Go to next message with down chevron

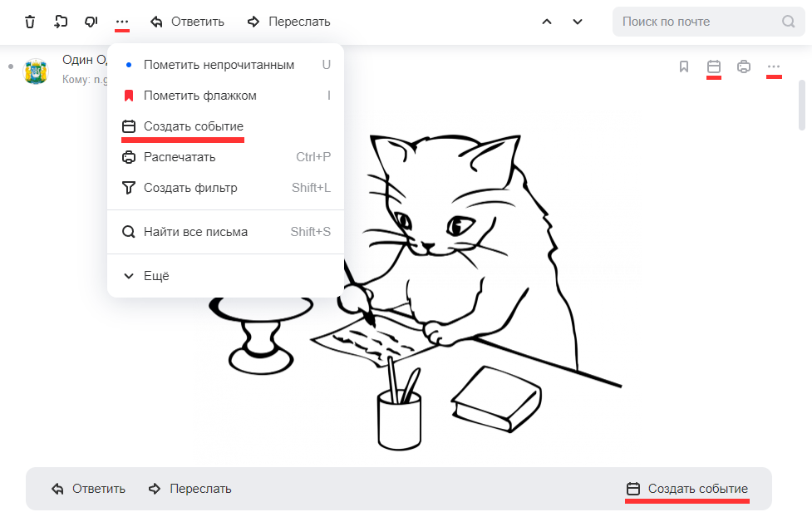[x=578, y=22]
